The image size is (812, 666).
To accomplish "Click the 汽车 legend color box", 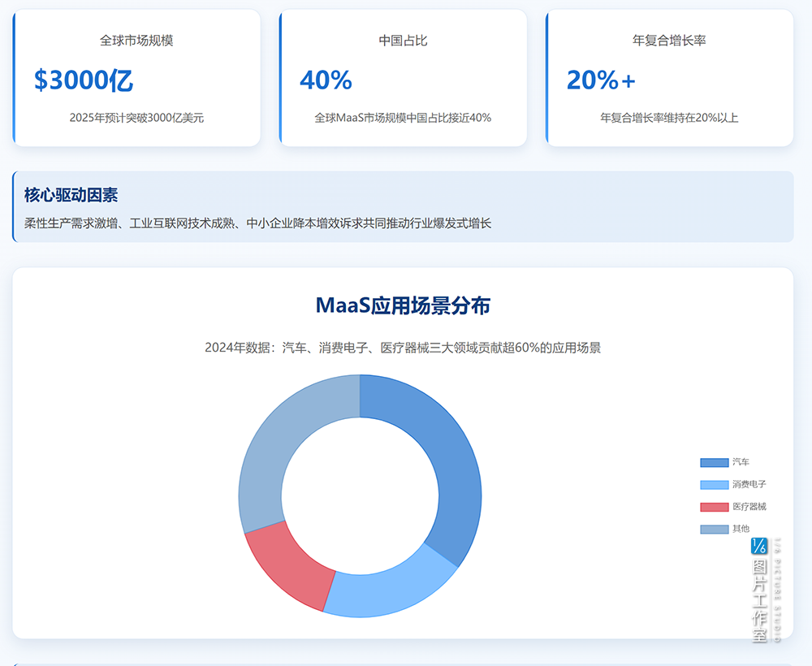I will 714,462.
